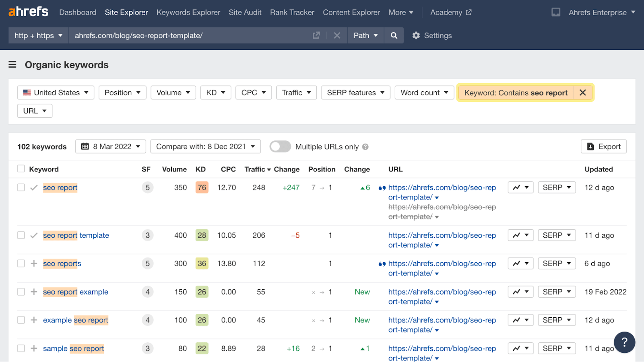Clear the URL with the X icon
The height and width of the screenshot is (362, 644).
[x=337, y=35]
